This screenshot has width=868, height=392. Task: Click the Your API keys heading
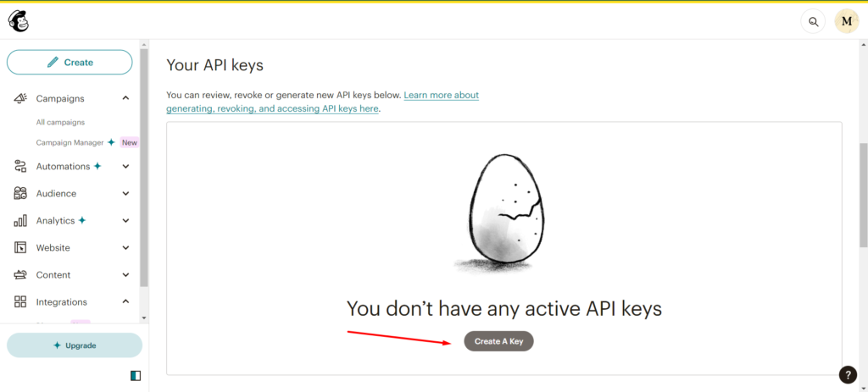tap(214, 66)
